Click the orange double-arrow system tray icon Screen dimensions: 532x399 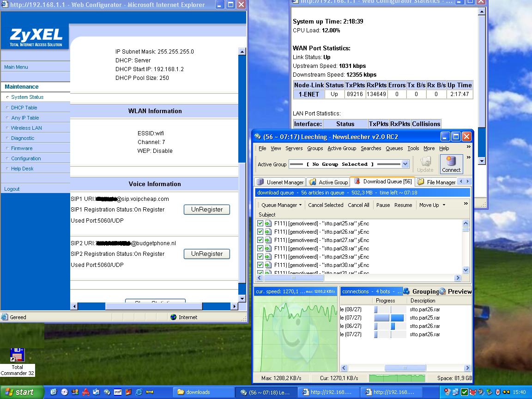(506, 392)
